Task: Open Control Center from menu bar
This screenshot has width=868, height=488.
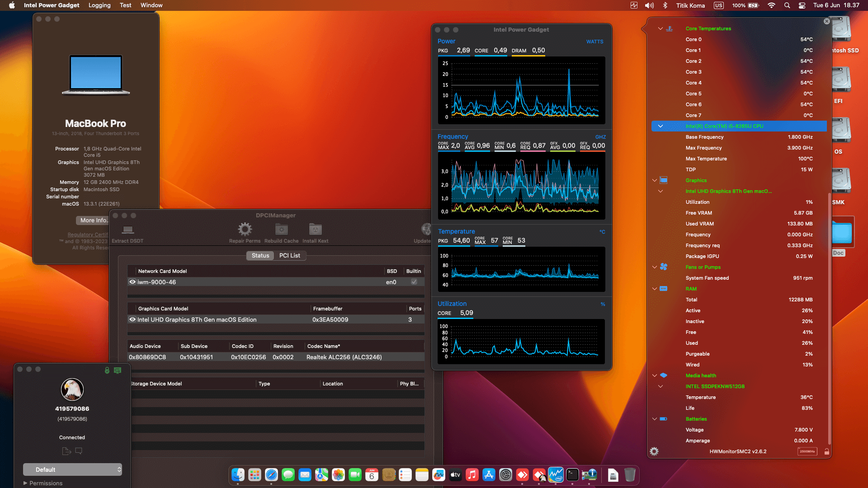Action: (x=802, y=5)
